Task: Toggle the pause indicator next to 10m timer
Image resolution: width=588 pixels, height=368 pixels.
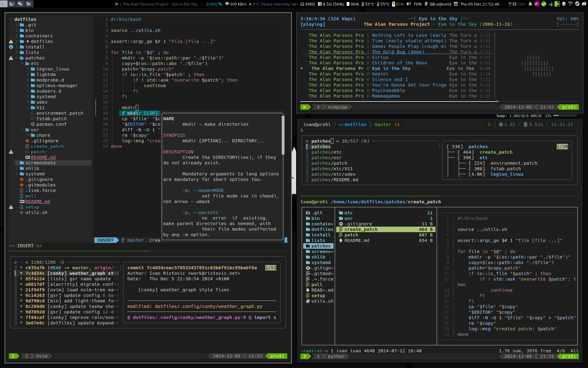Action: pyautogui.click(x=514, y=4)
